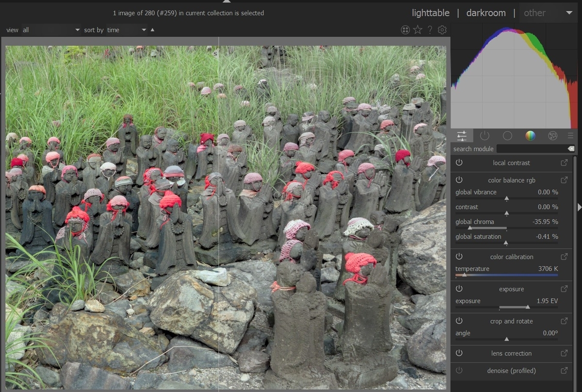Open global preferences gear icon
The image size is (582, 392).
(x=442, y=30)
